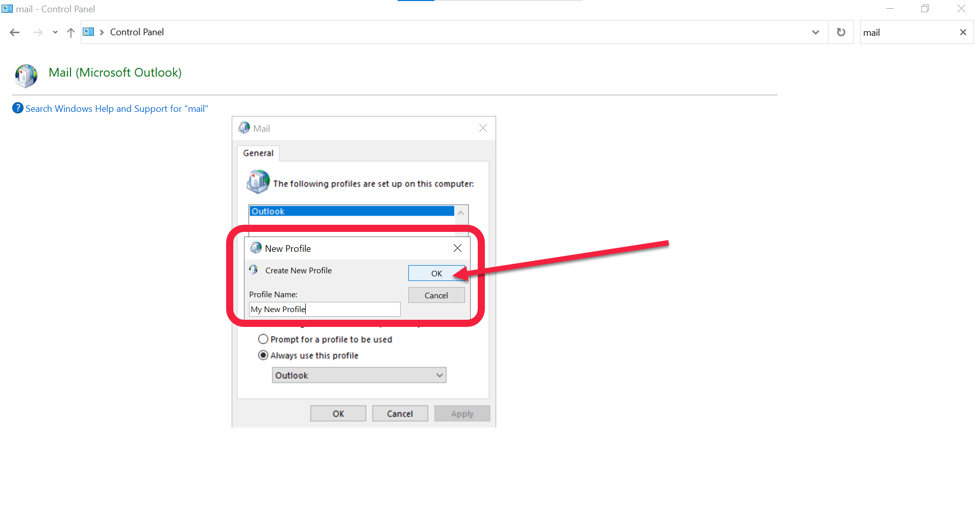
Task: Click OK at bottom of Mail dialog
Action: 338,413
